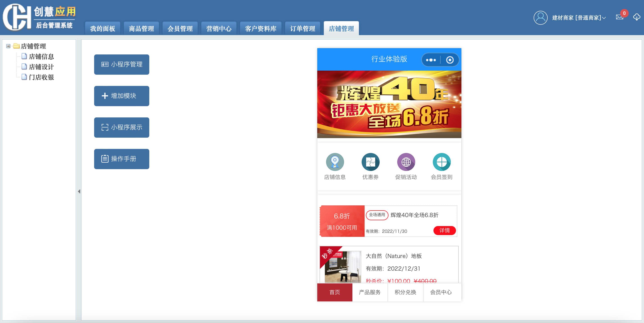This screenshot has width=644, height=323.
Task: Expand the 建材商家 account dropdown
Action: coord(579,18)
